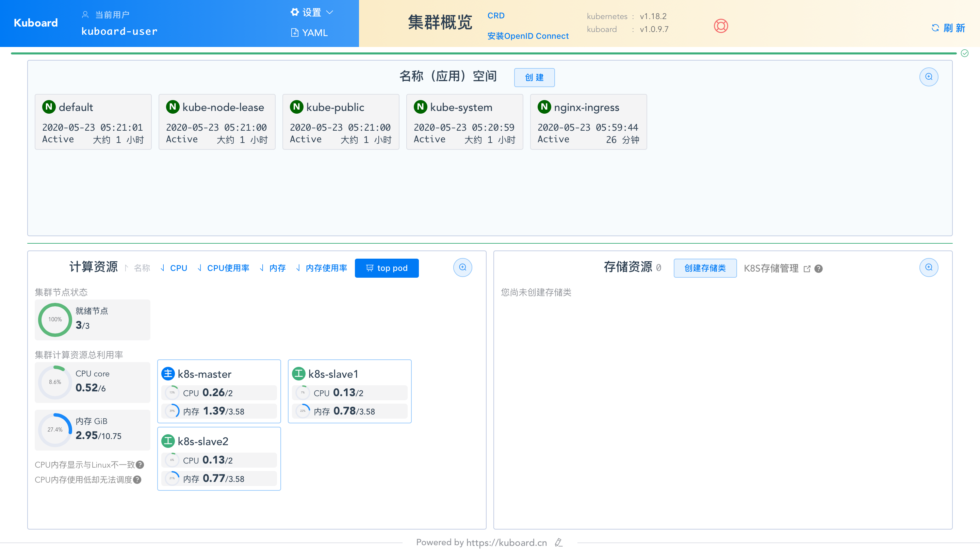Open the top pod view

(387, 268)
